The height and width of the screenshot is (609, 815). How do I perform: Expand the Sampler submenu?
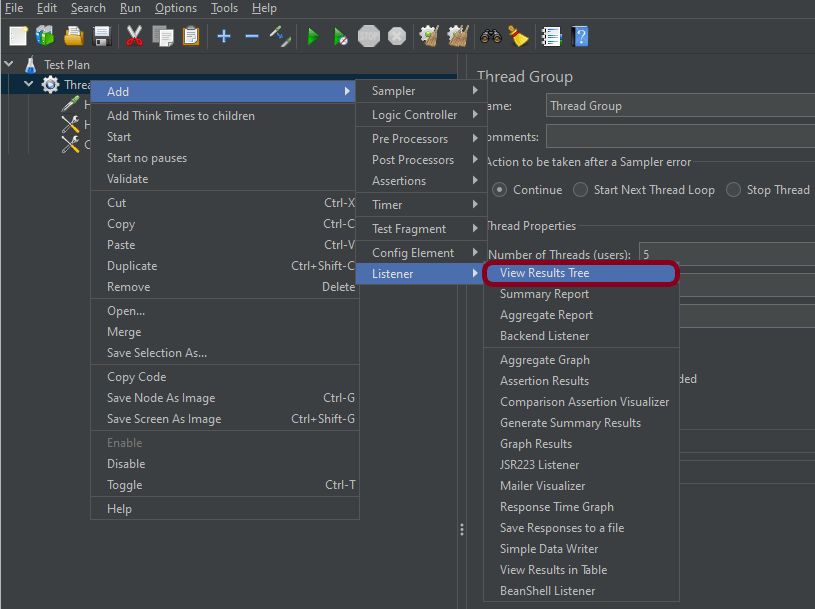[x=421, y=91]
